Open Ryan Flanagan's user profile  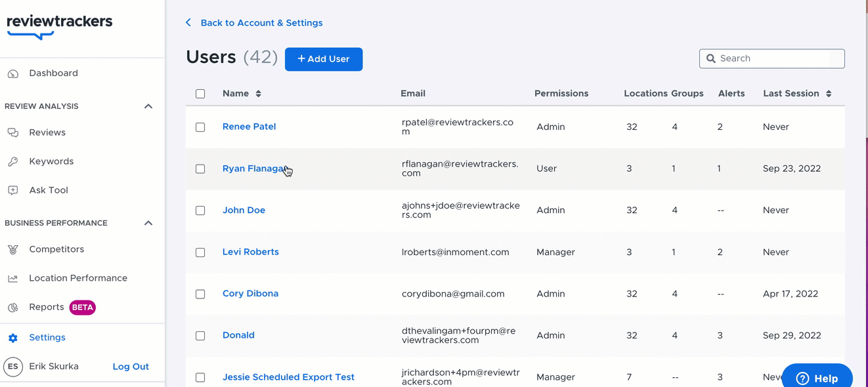pyautogui.click(x=255, y=169)
